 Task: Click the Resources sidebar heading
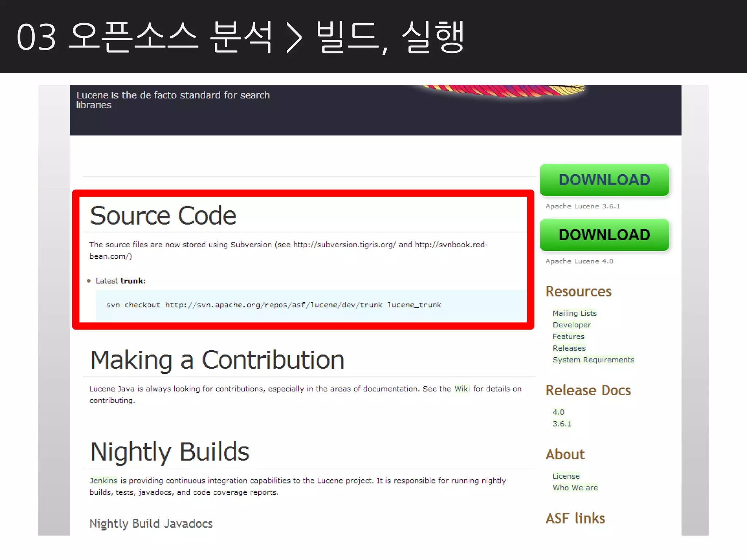point(578,292)
